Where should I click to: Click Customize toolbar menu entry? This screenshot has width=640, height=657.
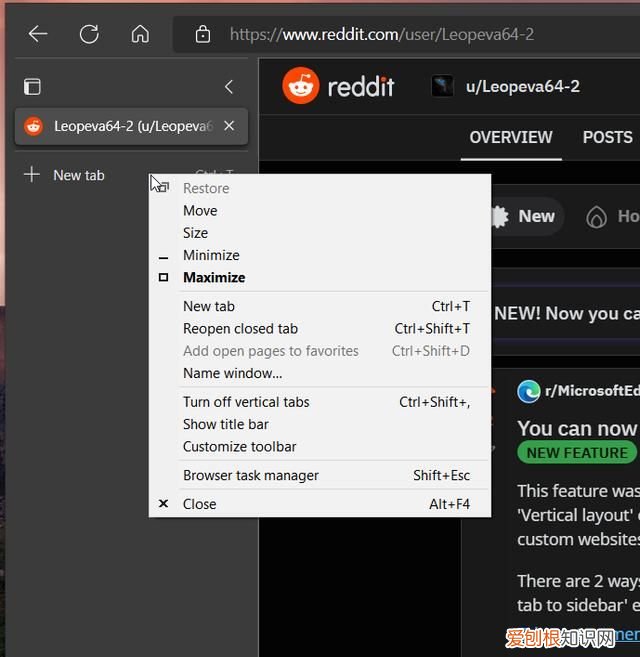tap(240, 446)
